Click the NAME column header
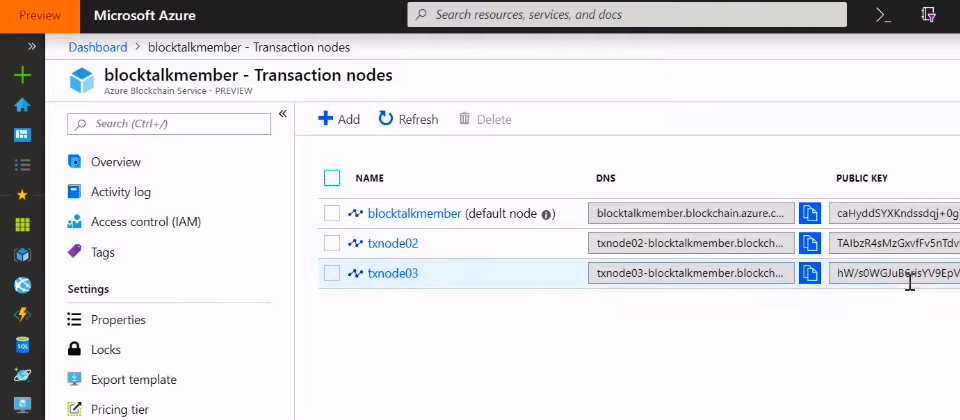Screen dimensions: 960x420 [370, 178]
